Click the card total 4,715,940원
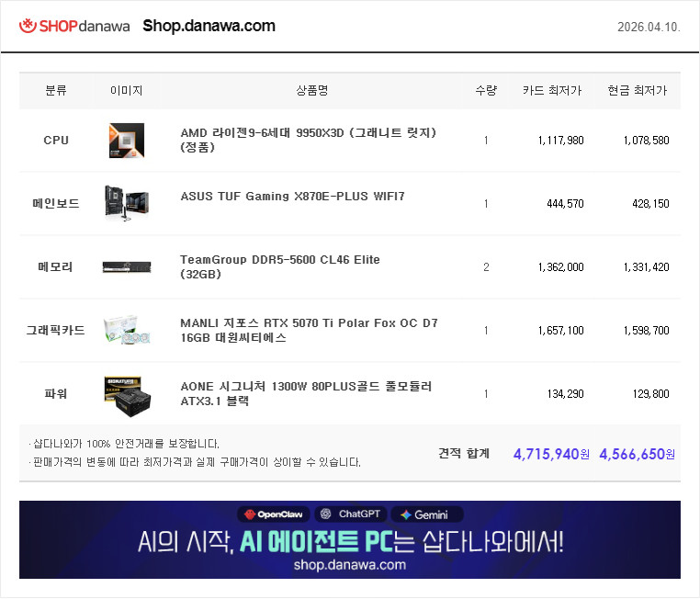The width and height of the screenshot is (700, 599). [x=551, y=455]
